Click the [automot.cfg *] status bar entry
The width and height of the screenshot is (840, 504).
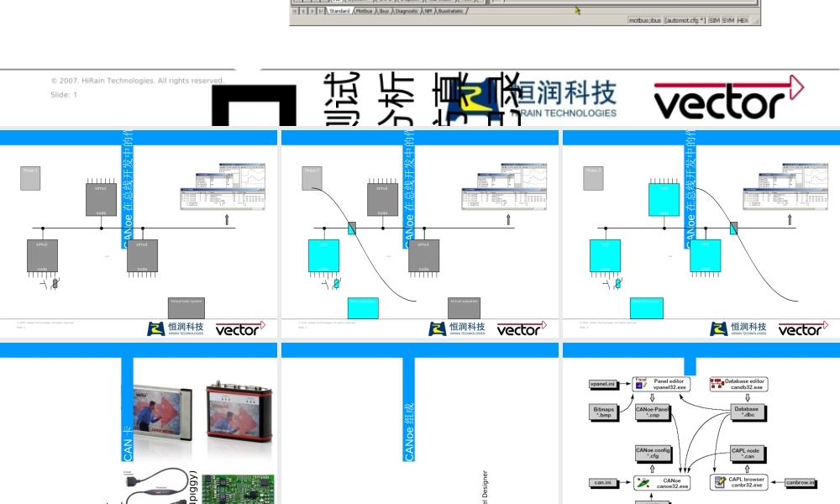(x=685, y=20)
